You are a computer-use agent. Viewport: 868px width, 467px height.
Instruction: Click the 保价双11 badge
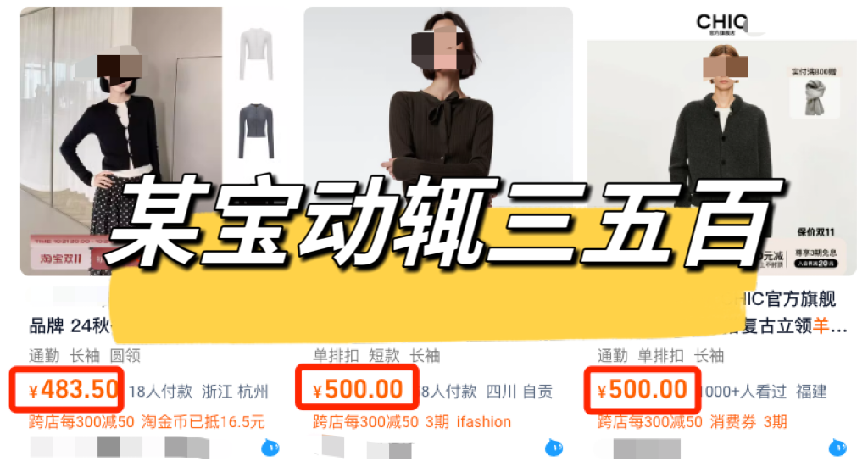(815, 232)
